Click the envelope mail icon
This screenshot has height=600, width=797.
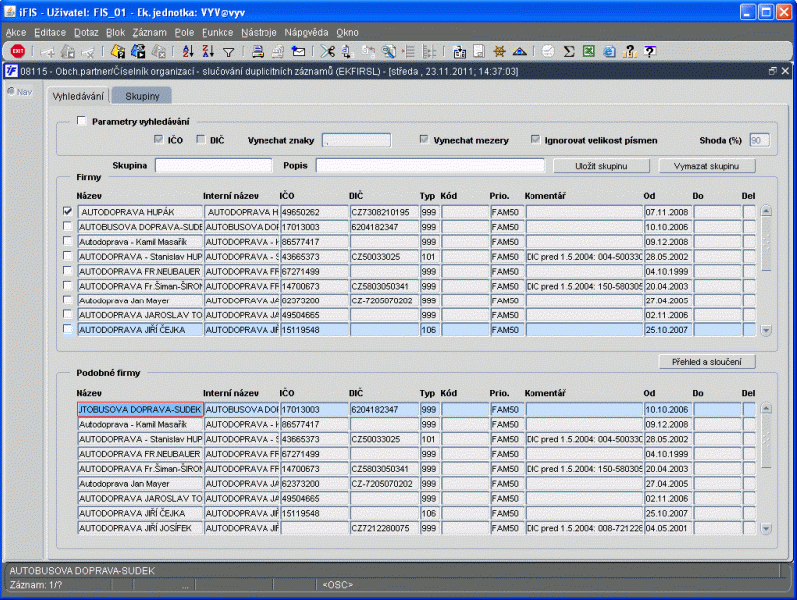click(298, 51)
